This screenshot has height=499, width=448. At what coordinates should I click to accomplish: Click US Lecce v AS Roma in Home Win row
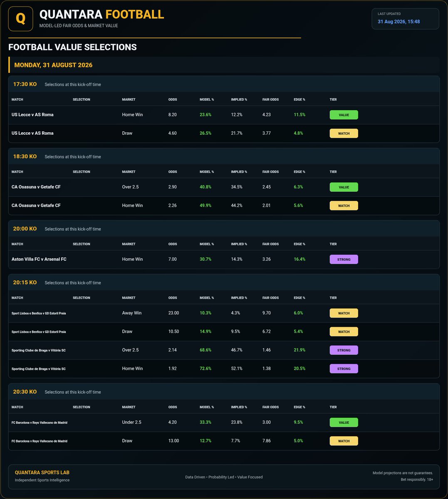(32, 115)
